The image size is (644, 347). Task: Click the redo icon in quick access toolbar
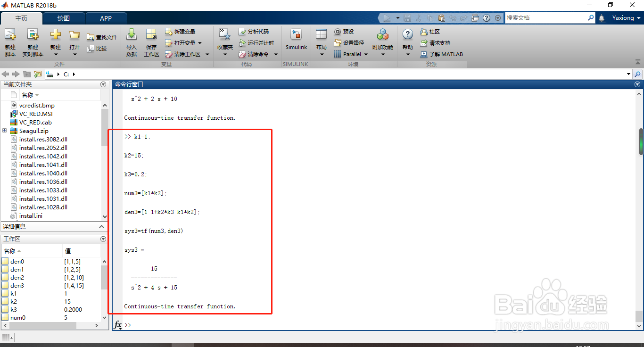coord(463,18)
